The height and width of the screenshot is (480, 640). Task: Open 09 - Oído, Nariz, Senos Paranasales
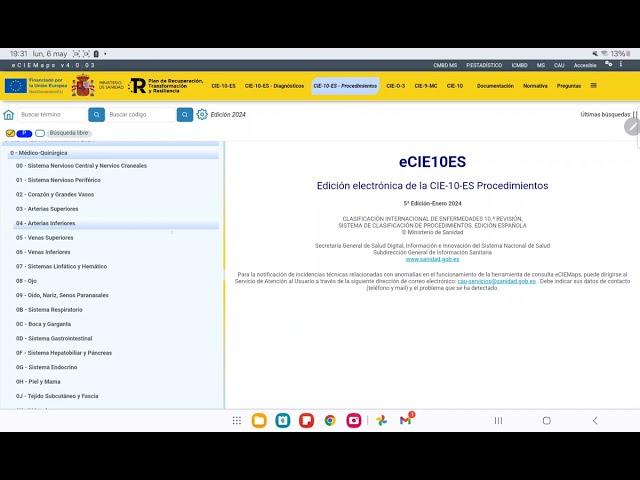(x=62, y=295)
